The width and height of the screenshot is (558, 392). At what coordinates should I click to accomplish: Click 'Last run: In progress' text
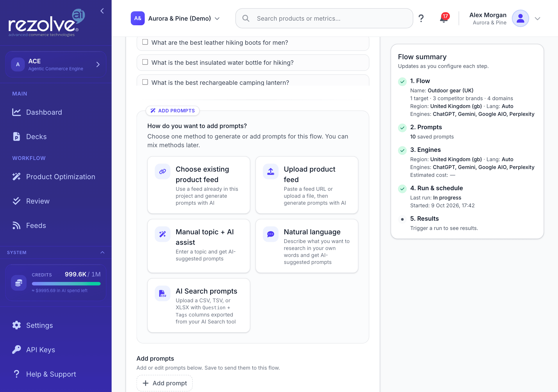[x=436, y=198]
